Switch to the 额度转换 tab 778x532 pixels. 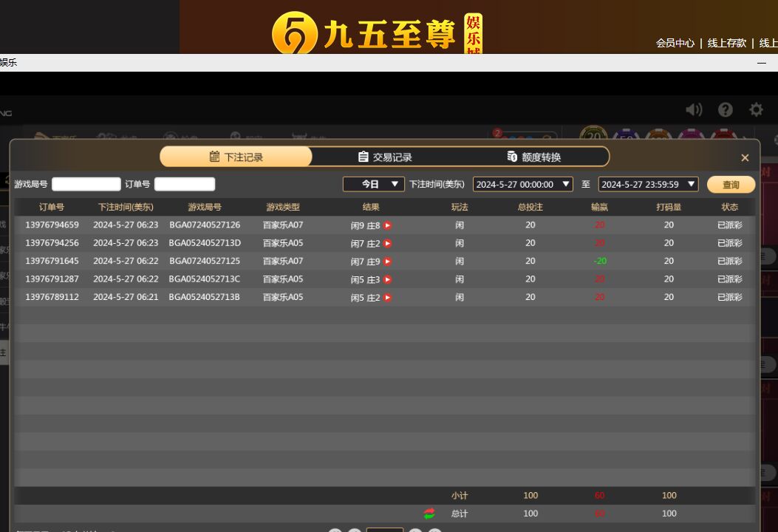[x=534, y=157]
